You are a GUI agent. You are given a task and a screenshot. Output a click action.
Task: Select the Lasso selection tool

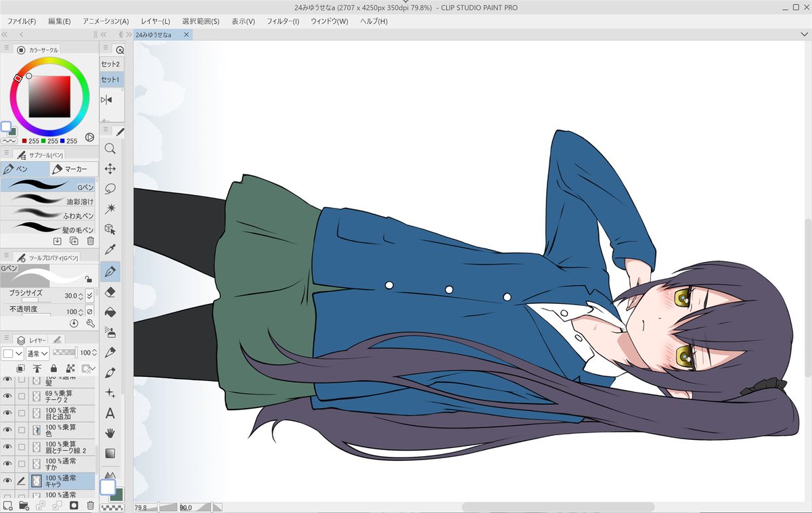pyautogui.click(x=110, y=189)
